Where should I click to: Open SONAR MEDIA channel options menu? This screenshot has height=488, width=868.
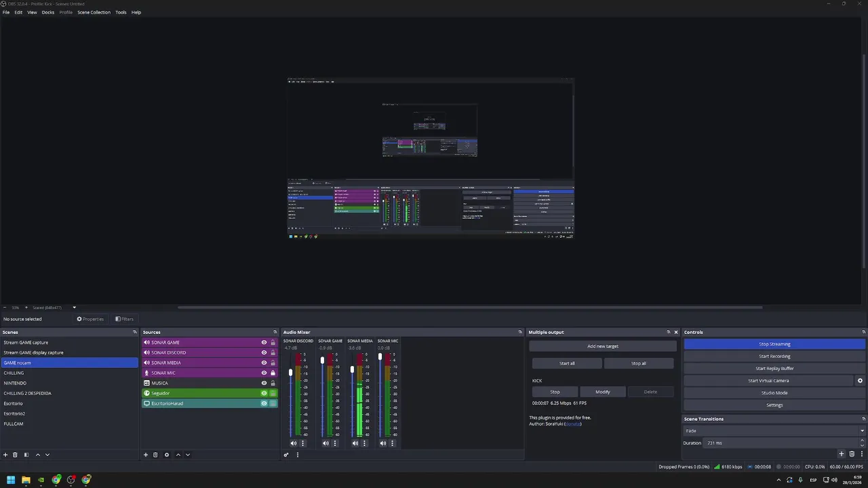(364, 443)
